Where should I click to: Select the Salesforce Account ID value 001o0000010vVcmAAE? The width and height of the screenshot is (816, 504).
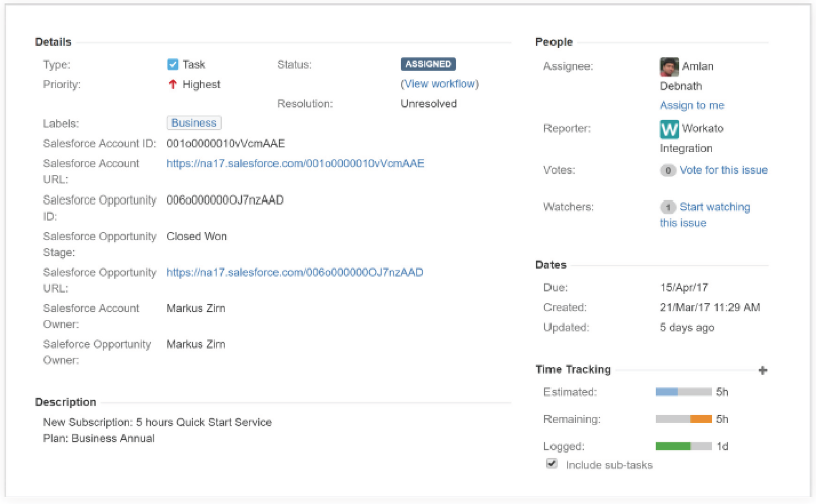pyautogui.click(x=225, y=143)
